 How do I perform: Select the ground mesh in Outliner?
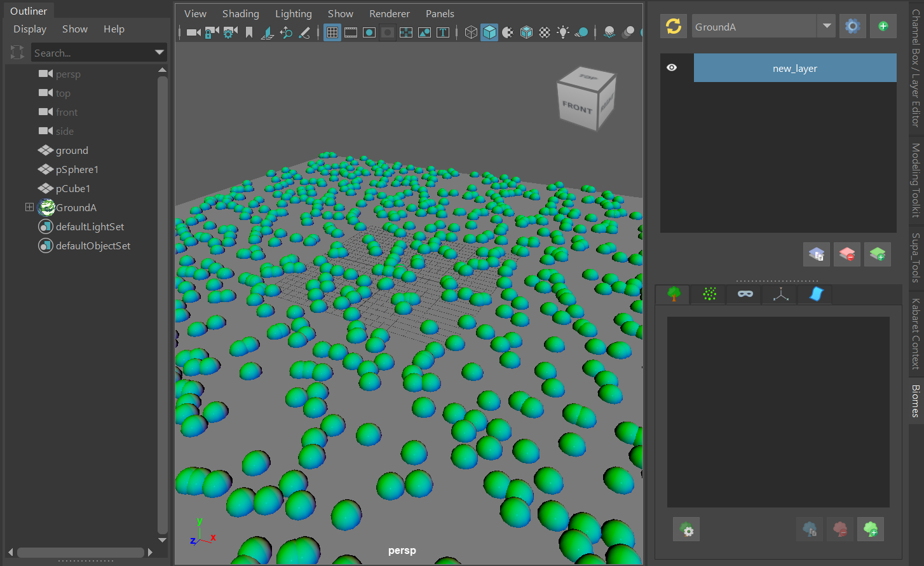coord(72,151)
